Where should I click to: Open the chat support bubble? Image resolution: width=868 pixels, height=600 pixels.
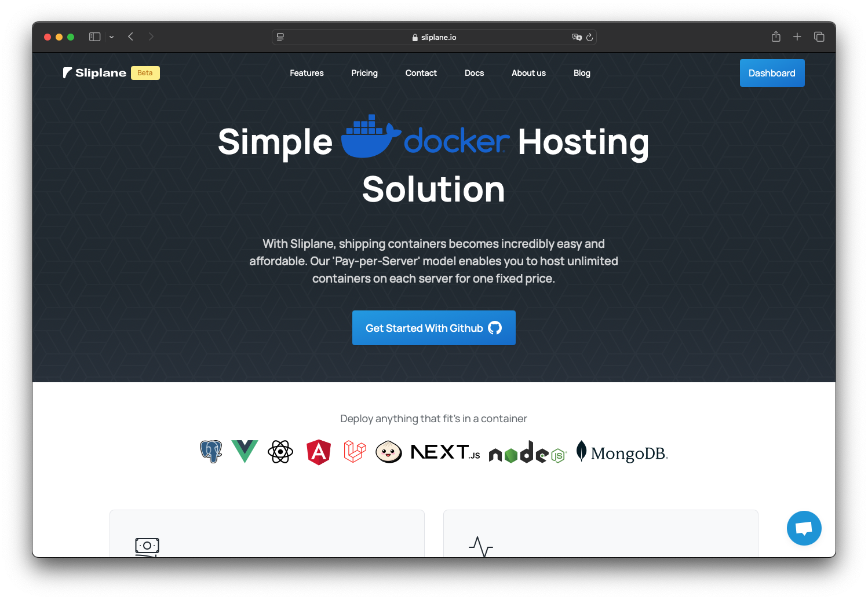[804, 528]
